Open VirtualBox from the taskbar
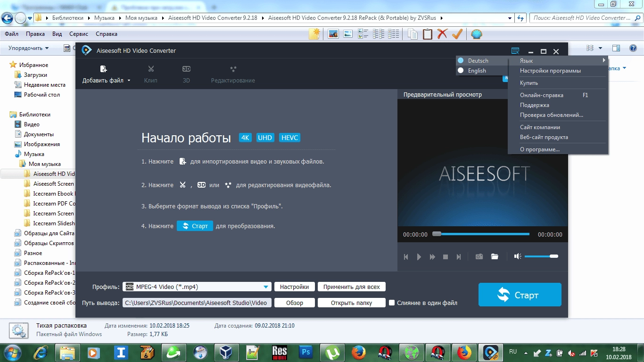644x362 pixels. (x=226, y=352)
